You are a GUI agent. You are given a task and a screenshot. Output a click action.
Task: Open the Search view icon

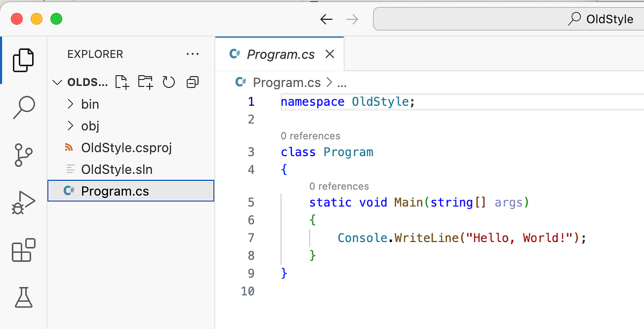tap(23, 107)
